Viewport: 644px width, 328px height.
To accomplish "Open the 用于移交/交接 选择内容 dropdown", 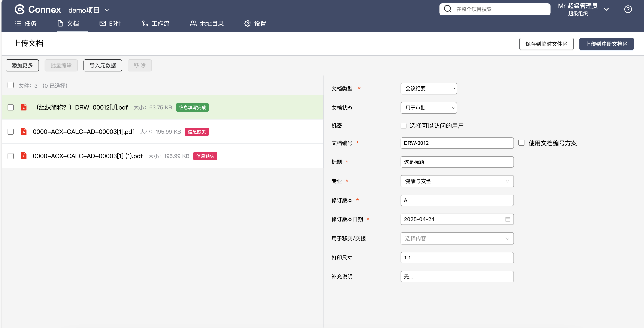I will click(457, 238).
